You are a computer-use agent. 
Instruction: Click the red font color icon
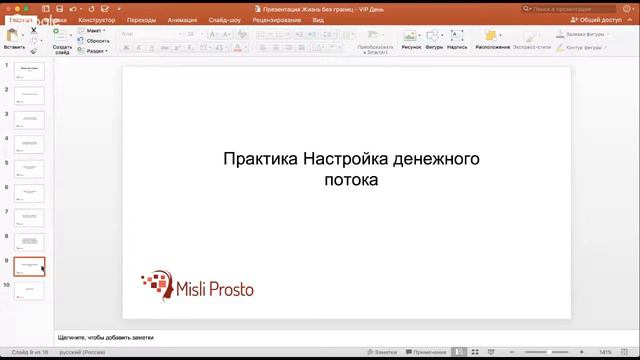click(x=238, y=48)
